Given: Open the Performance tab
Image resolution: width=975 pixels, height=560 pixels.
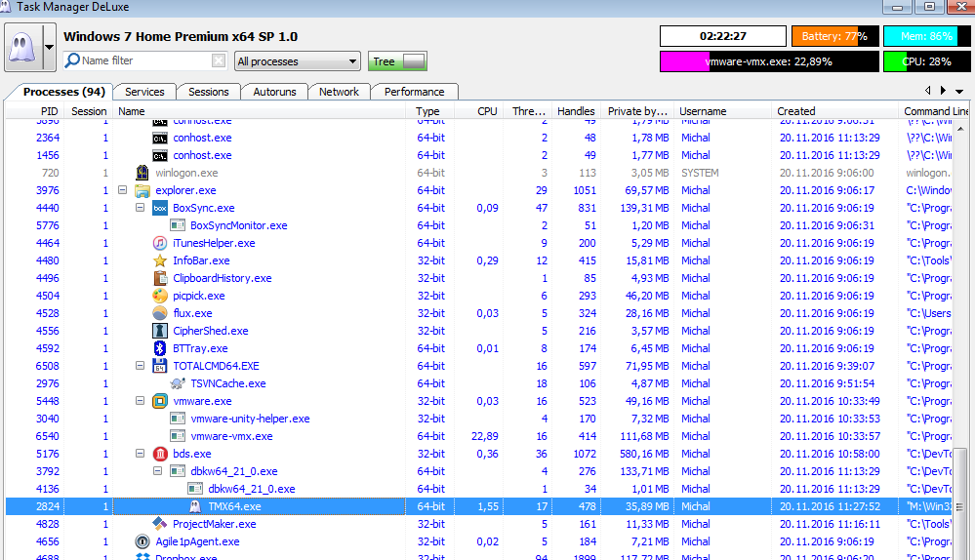Looking at the screenshot, I should 414,92.
